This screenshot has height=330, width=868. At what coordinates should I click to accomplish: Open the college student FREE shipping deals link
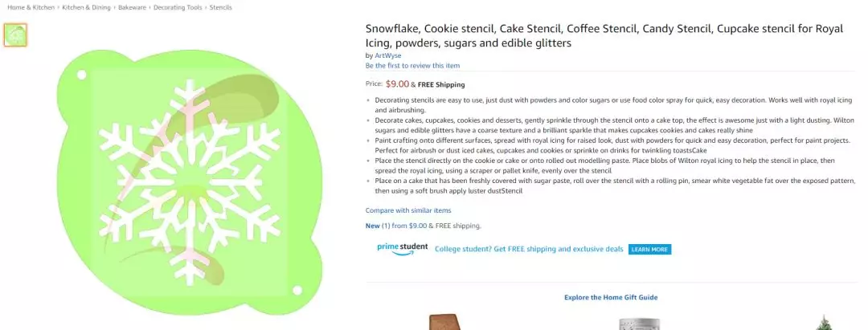pyautogui.click(x=529, y=249)
